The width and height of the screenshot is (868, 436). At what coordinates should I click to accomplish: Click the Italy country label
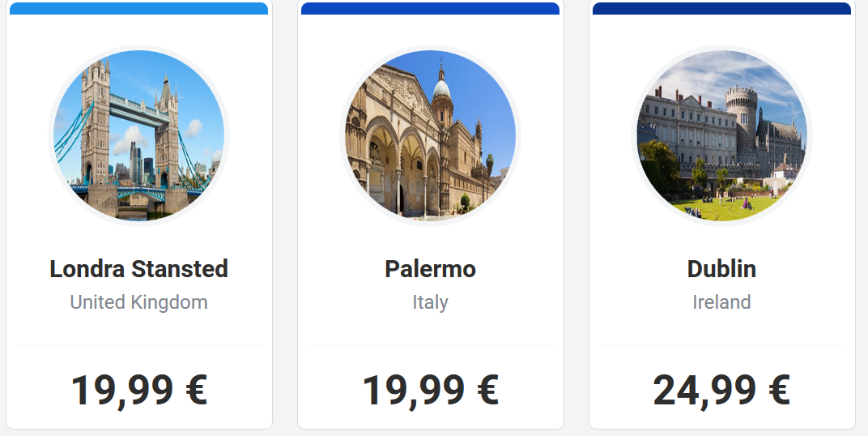click(430, 302)
